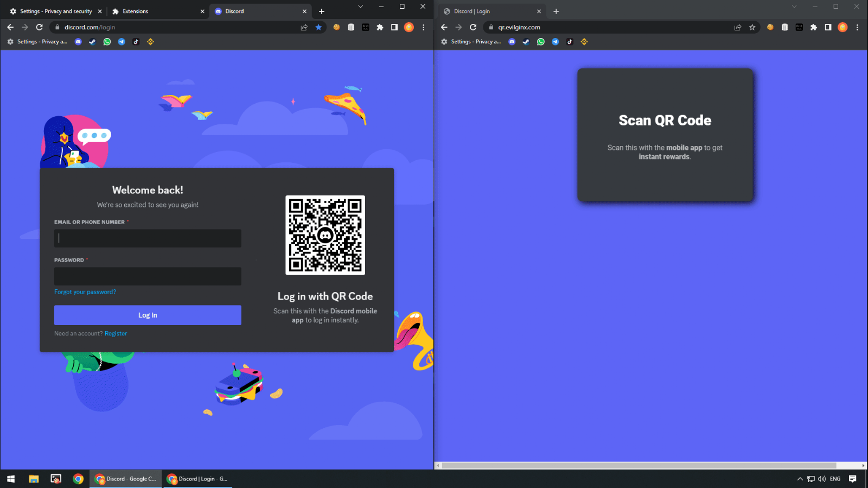Focus the Password field
This screenshot has width=868, height=488.
pos(148,276)
